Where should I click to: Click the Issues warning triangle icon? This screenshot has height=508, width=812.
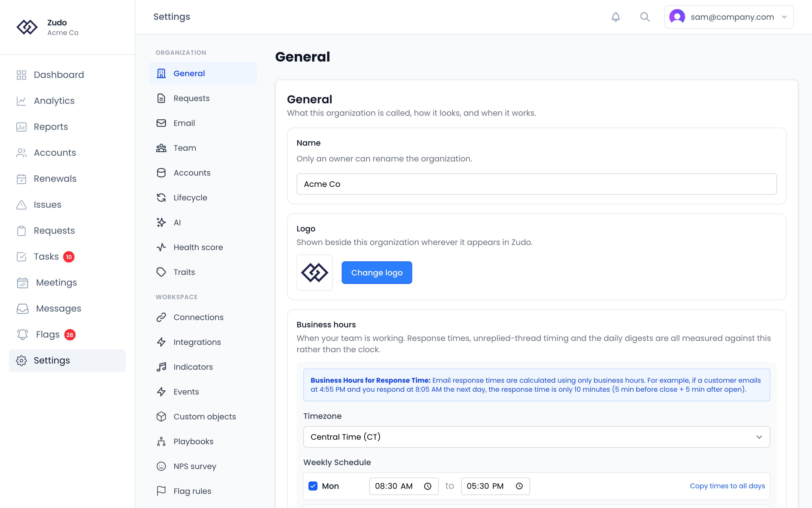[21, 205]
